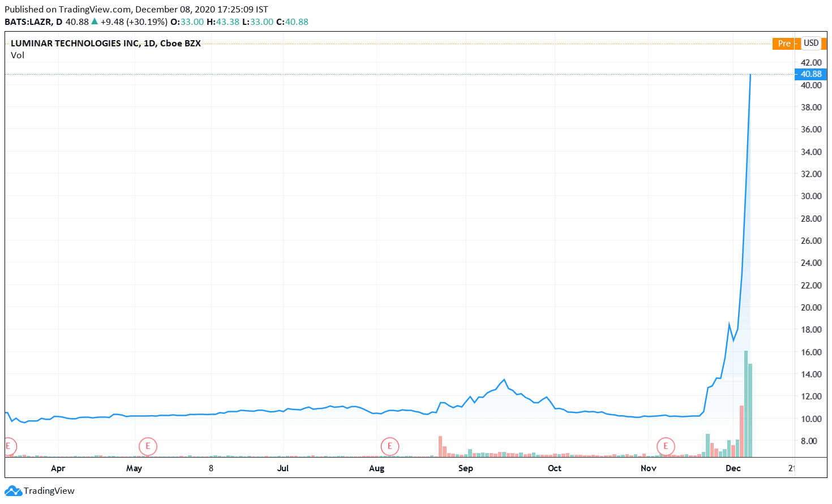
Task: Click the TradingView text link at bottom
Action: point(49,491)
